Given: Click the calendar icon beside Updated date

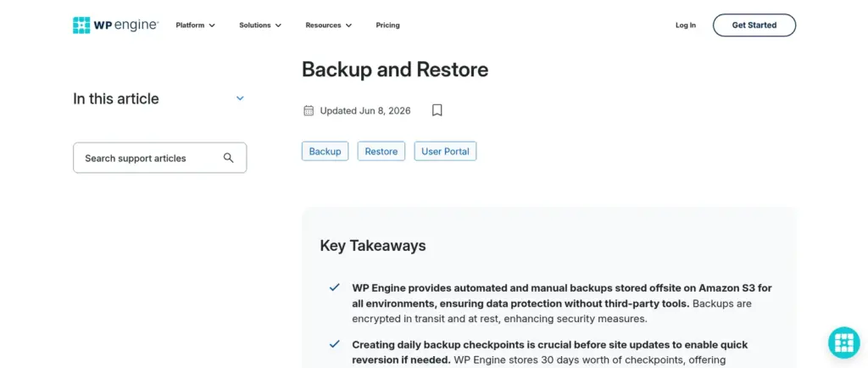Looking at the screenshot, I should 309,110.
